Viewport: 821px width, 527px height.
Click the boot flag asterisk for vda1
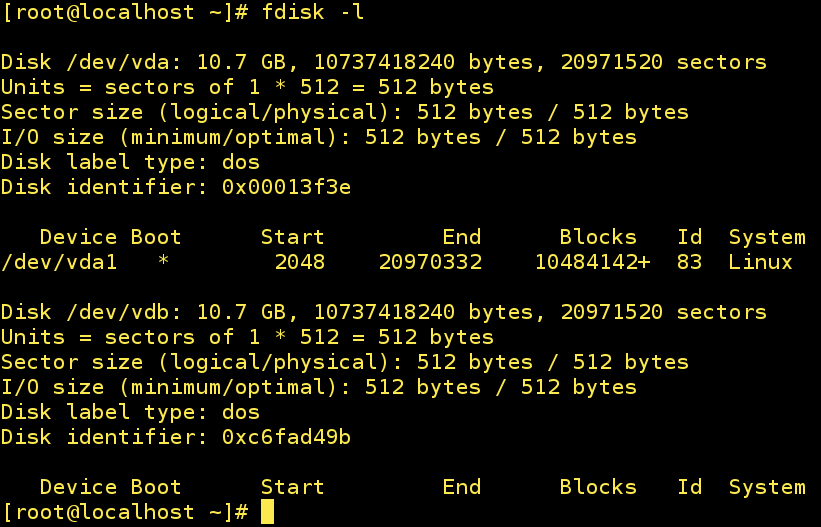click(163, 262)
